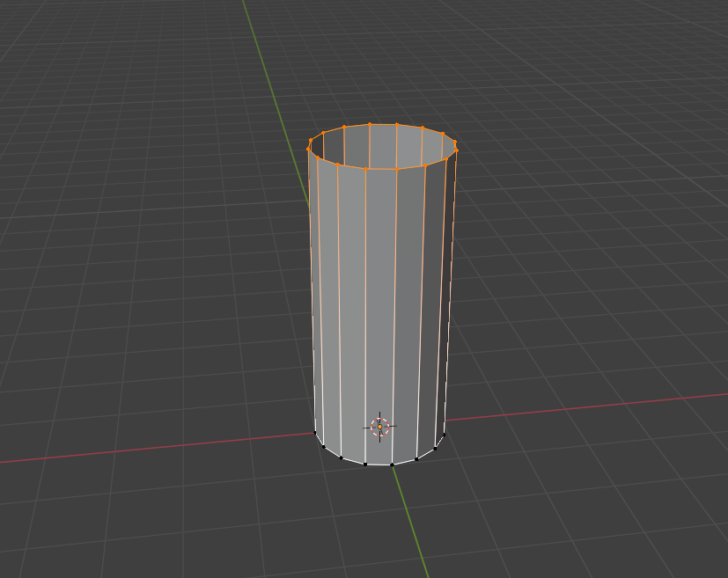The width and height of the screenshot is (728, 578).
Task: Click the 3D cursor at the cylinder base
Action: pos(379,427)
